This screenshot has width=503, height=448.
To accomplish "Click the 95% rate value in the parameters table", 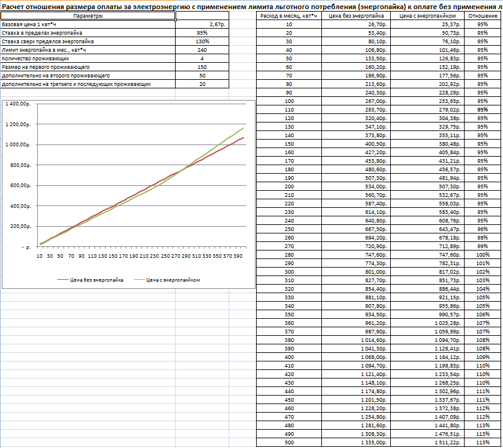I will [202, 33].
